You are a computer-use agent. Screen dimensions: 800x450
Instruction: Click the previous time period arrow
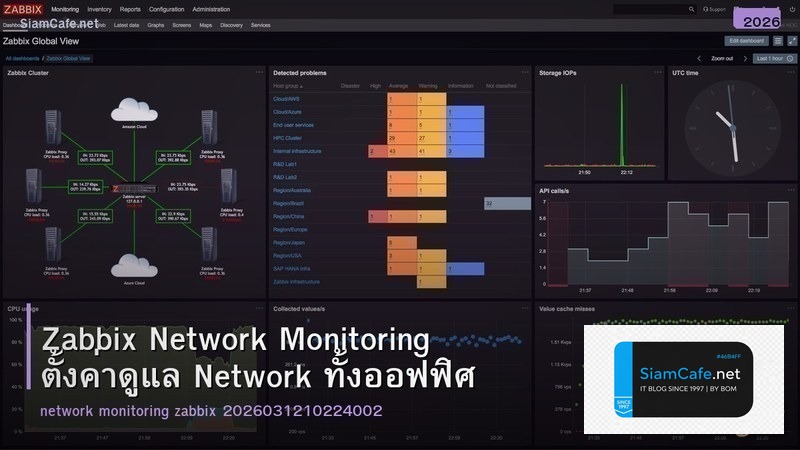click(699, 59)
